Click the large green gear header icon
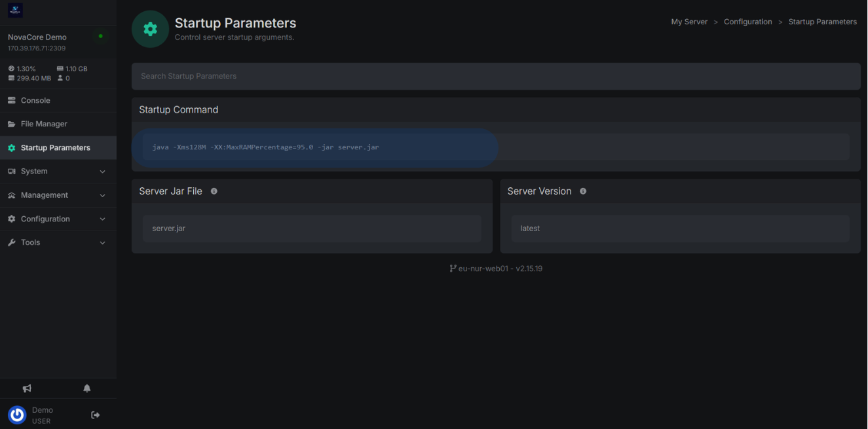Image resolution: width=868 pixels, height=429 pixels. [x=150, y=29]
